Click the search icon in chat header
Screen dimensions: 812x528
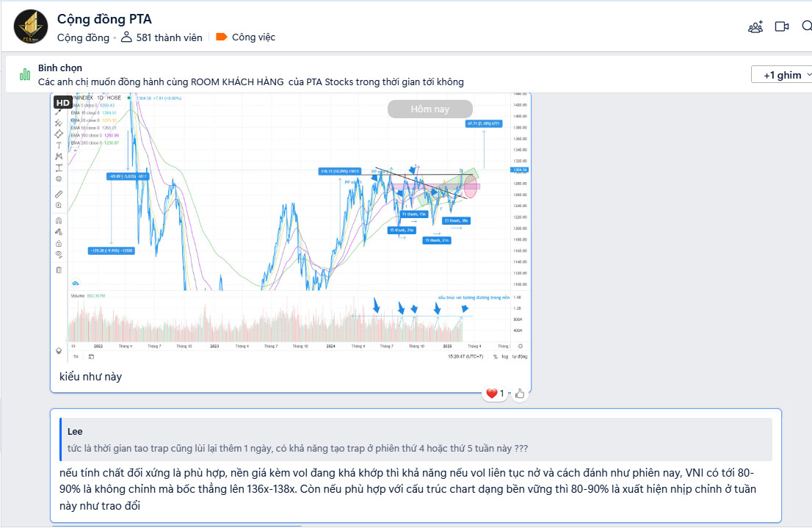tap(807, 27)
